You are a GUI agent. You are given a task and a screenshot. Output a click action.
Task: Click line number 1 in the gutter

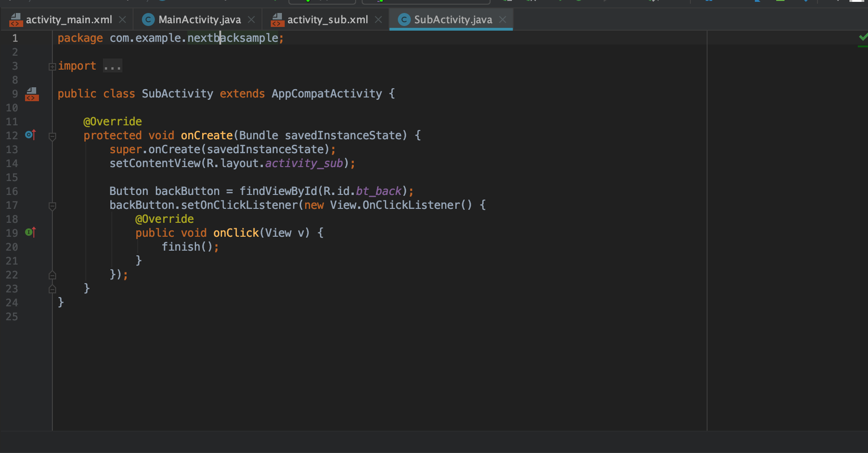(15, 38)
